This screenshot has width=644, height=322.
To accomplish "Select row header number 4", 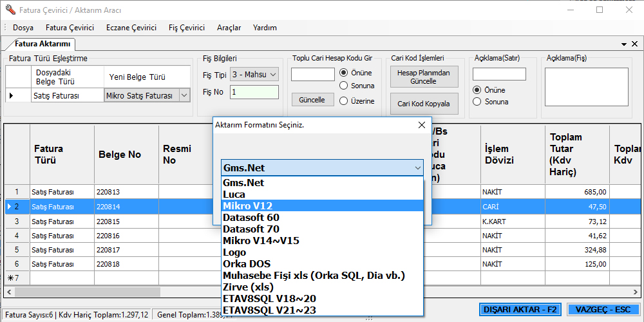I will tap(17, 236).
